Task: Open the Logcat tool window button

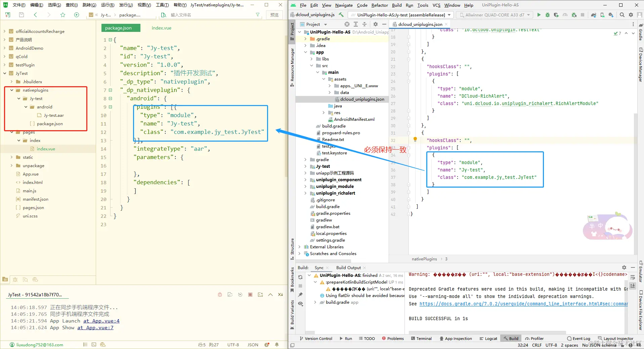Action: coord(488,339)
